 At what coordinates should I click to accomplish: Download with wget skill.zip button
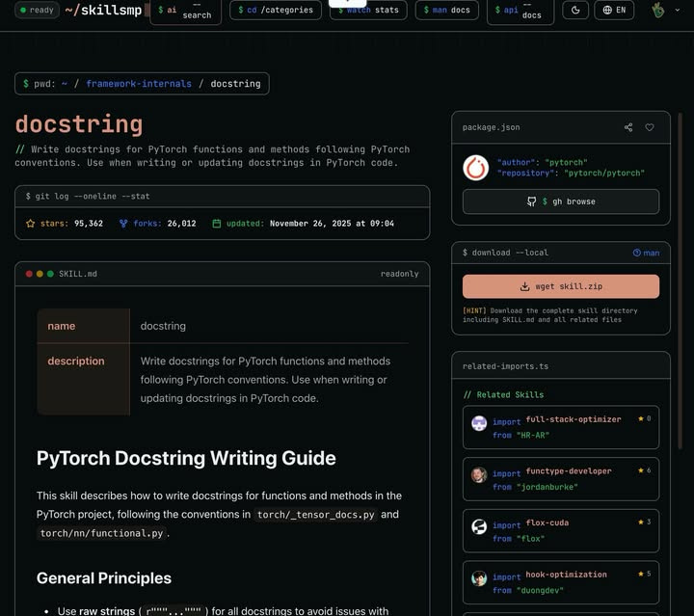pos(561,286)
